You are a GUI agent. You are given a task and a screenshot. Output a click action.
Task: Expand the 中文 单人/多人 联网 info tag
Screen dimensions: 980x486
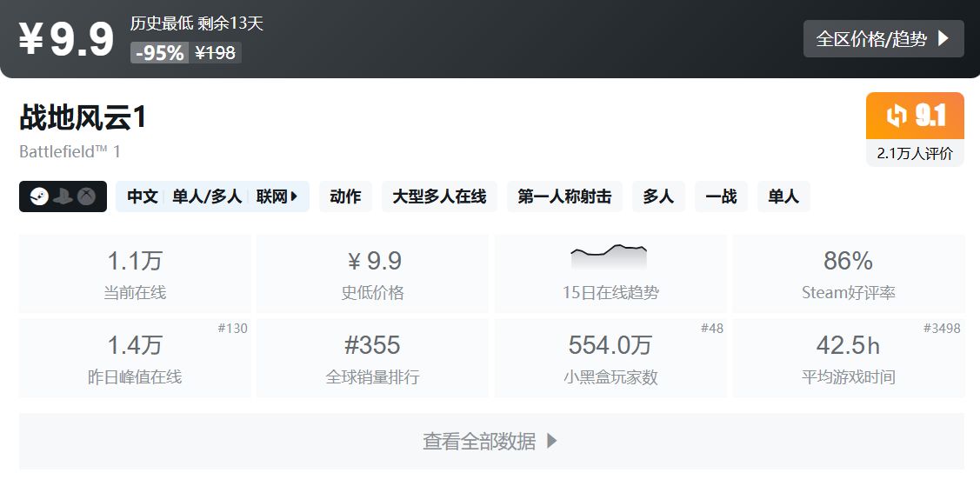click(212, 196)
